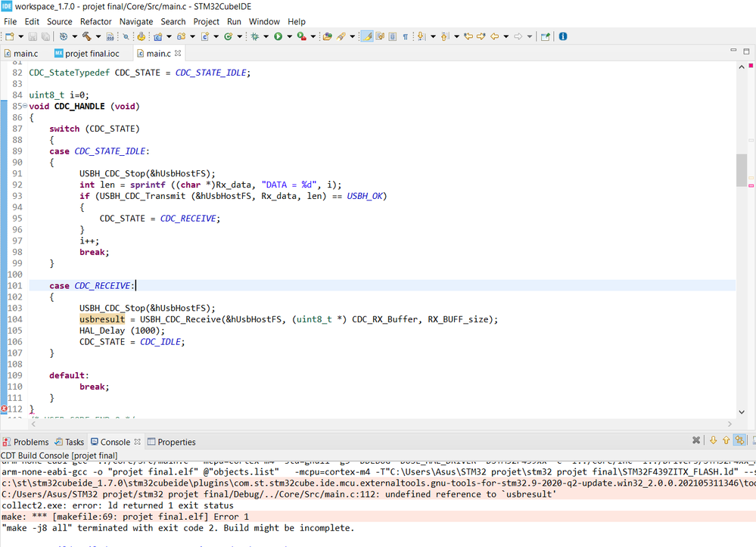Open the Run configurations dropdown arrow
The width and height of the screenshot is (756, 547).
(289, 36)
